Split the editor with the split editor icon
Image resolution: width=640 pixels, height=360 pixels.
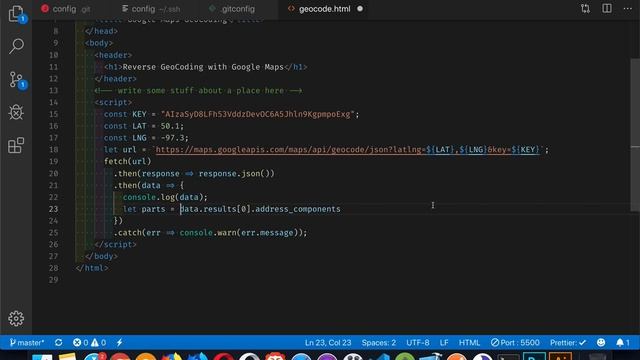(607, 9)
